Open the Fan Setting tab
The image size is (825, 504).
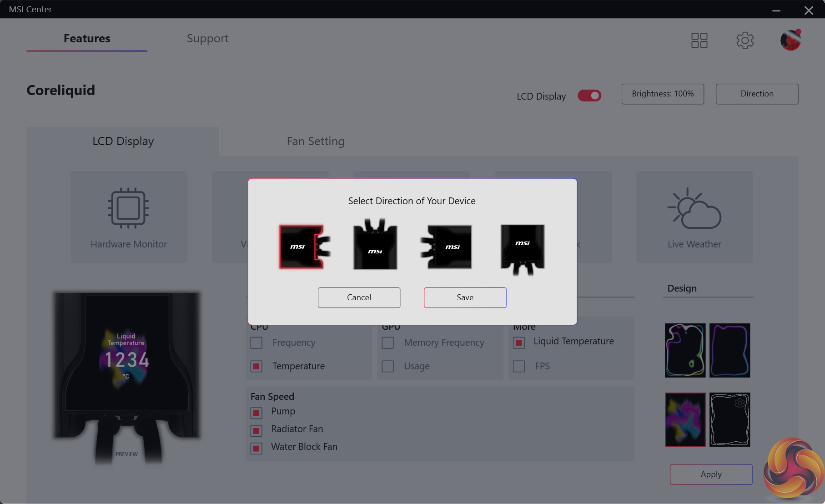point(316,141)
